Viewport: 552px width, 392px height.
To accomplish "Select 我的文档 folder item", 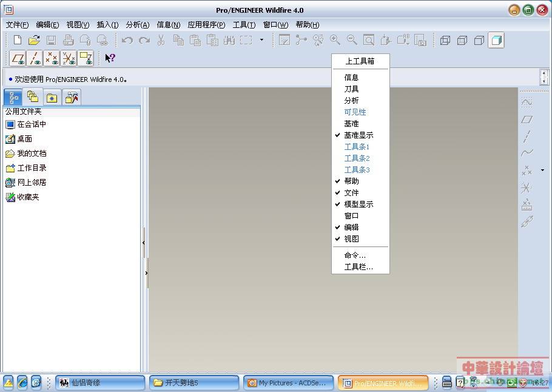I will coord(25,154).
